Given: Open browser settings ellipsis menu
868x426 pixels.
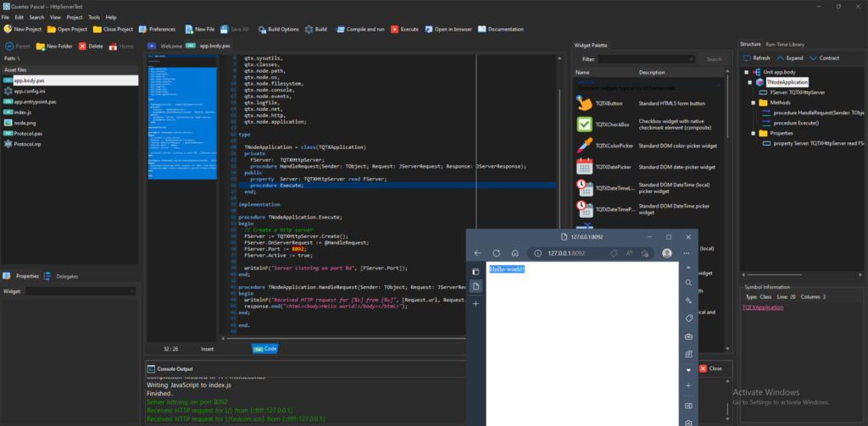Looking at the screenshot, I should 687,253.
